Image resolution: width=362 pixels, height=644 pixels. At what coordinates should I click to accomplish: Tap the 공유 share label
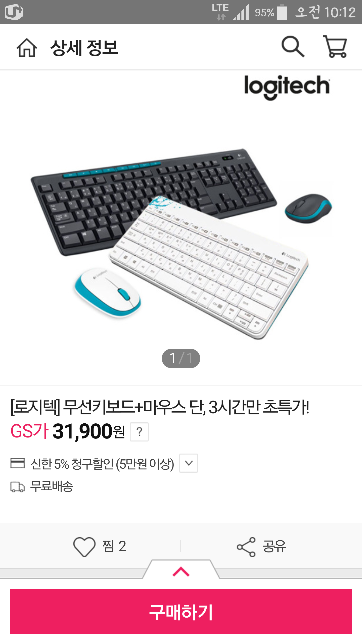point(274,546)
